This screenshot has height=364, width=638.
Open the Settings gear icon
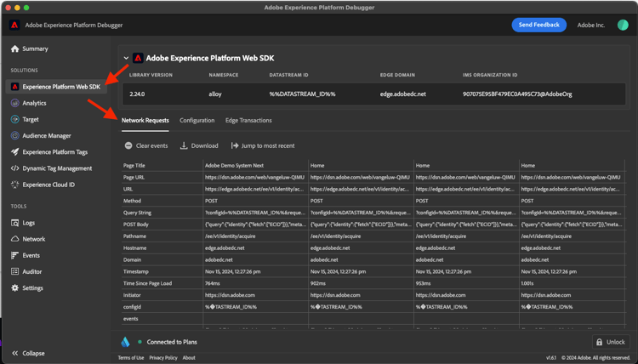tap(15, 287)
